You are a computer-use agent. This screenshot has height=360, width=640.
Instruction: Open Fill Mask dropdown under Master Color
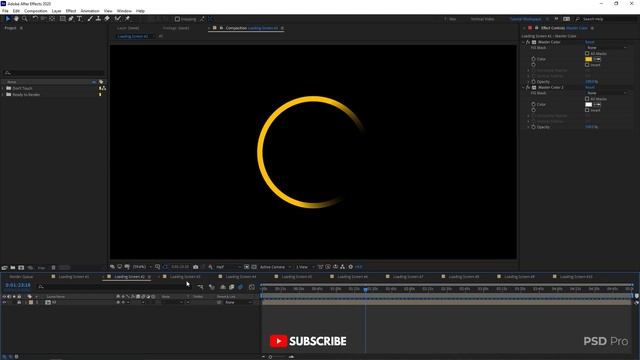point(606,48)
